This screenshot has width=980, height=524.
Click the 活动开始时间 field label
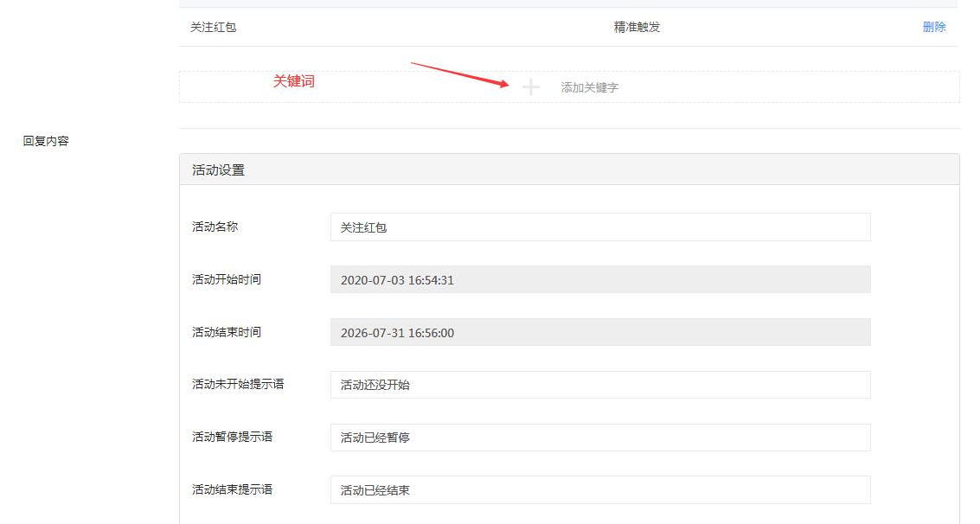tap(227, 279)
